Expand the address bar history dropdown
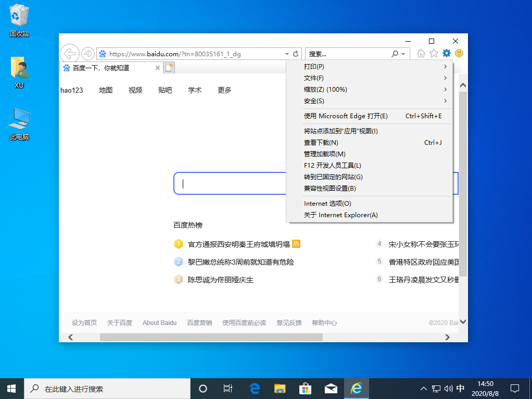The image size is (532, 399). tap(286, 53)
